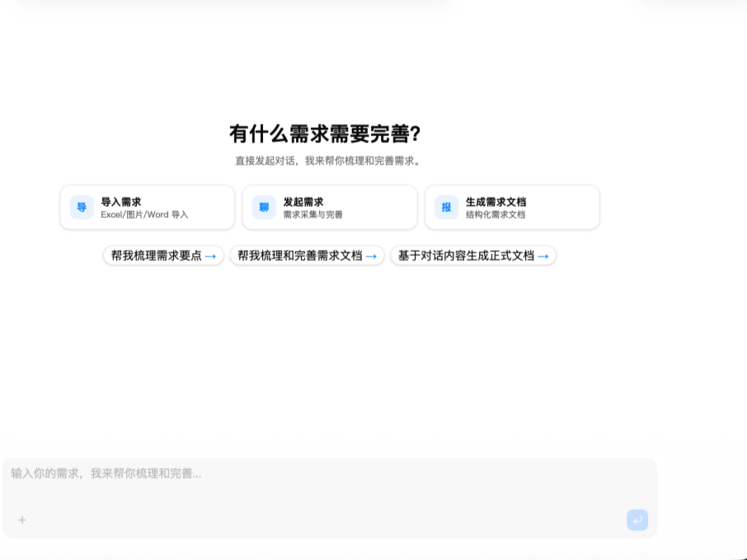This screenshot has width=747, height=560.
Task: Click the plus attachment icon
Action: (22, 520)
